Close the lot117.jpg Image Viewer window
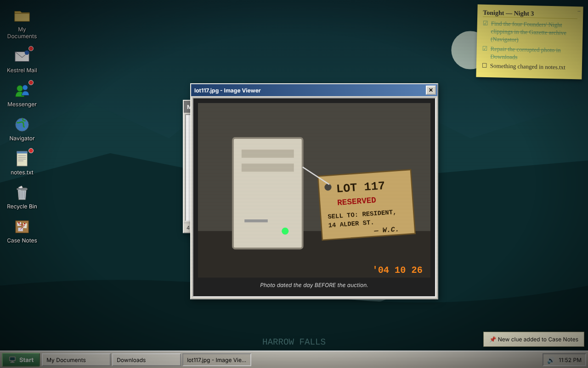The height and width of the screenshot is (368, 588). (x=430, y=90)
